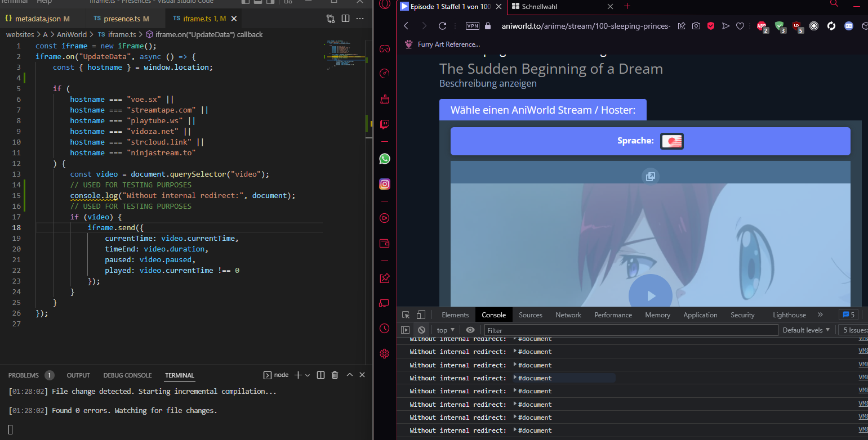Switch to DEBUG CONSOLE panel tab
Viewport: 868px width, 440px height.
coord(127,375)
